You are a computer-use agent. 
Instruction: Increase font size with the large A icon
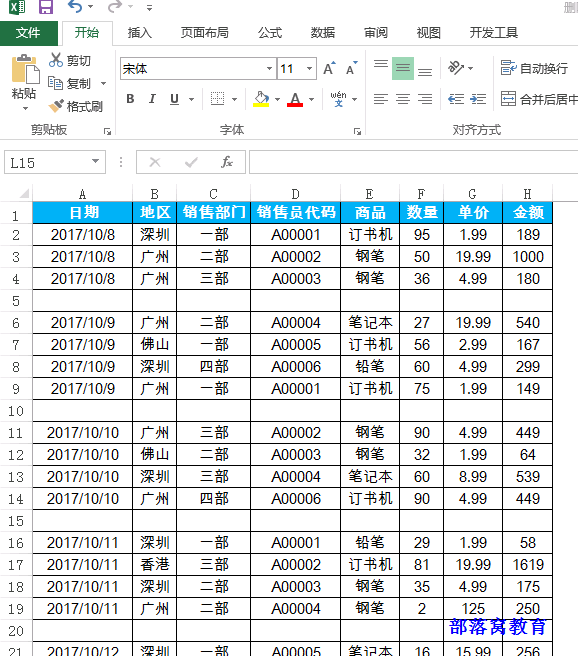coord(329,68)
